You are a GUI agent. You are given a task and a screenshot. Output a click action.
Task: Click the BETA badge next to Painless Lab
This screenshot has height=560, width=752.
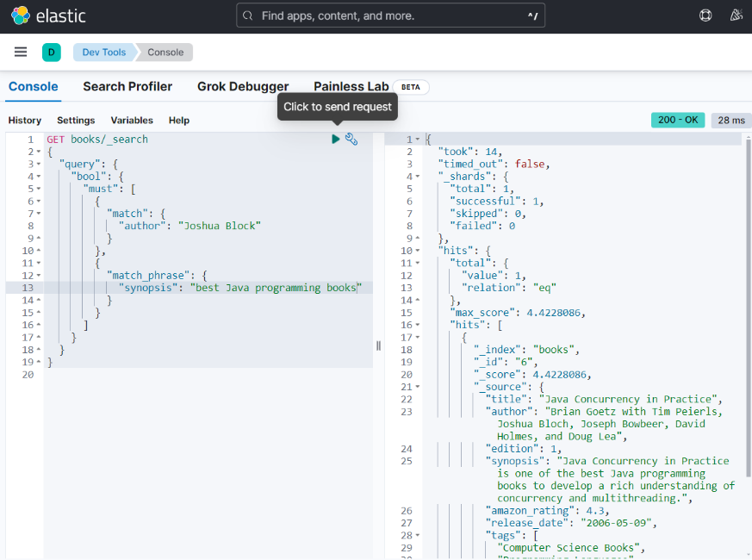click(411, 87)
